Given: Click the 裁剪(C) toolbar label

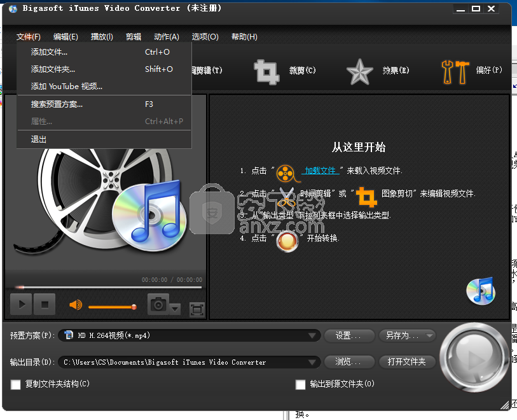Looking at the screenshot, I should pos(302,70).
